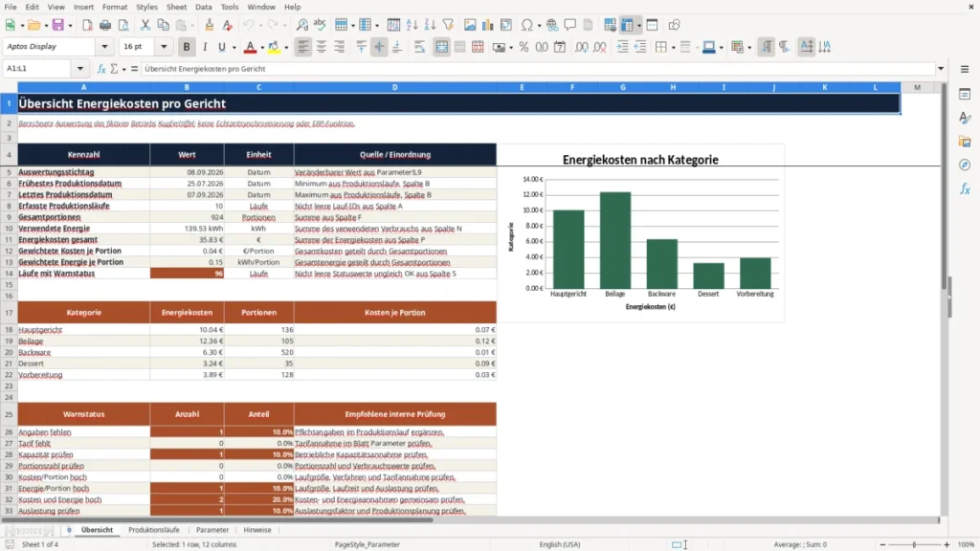This screenshot has height=551, width=980.
Task: Sort ascending with the A-Z icon
Action: pos(412,25)
